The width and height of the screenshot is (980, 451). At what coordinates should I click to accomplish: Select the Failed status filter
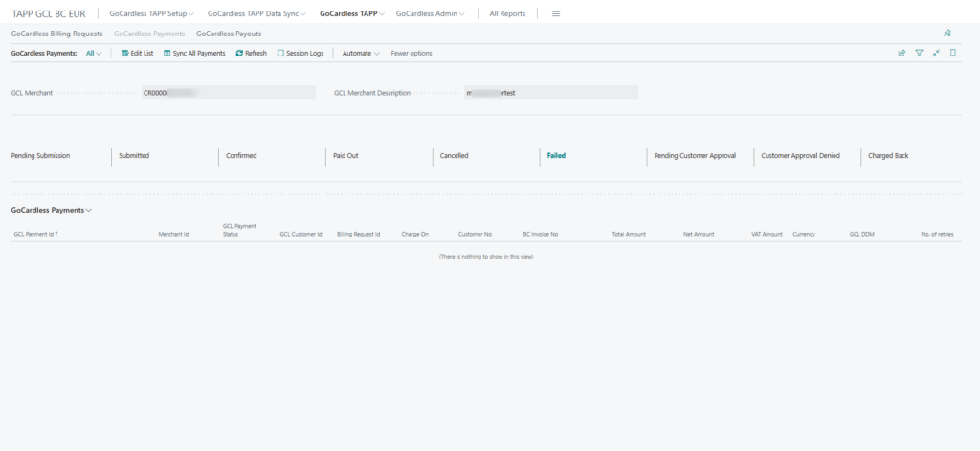[x=556, y=155]
